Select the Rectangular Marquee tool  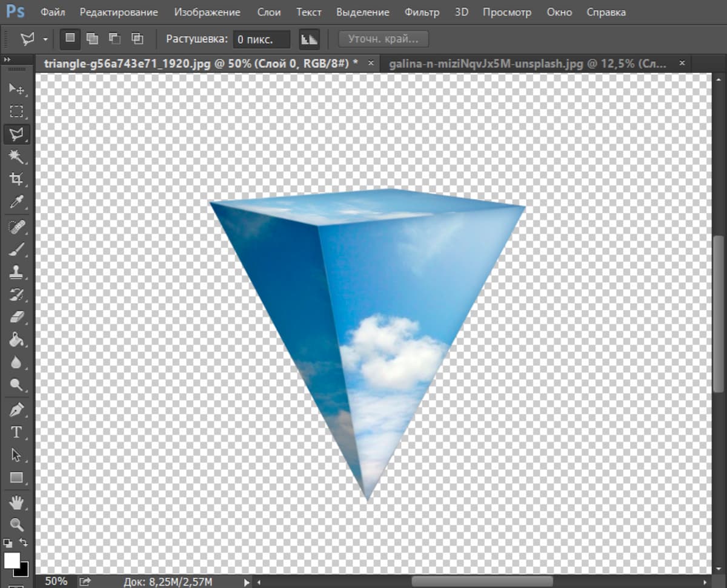16,111
